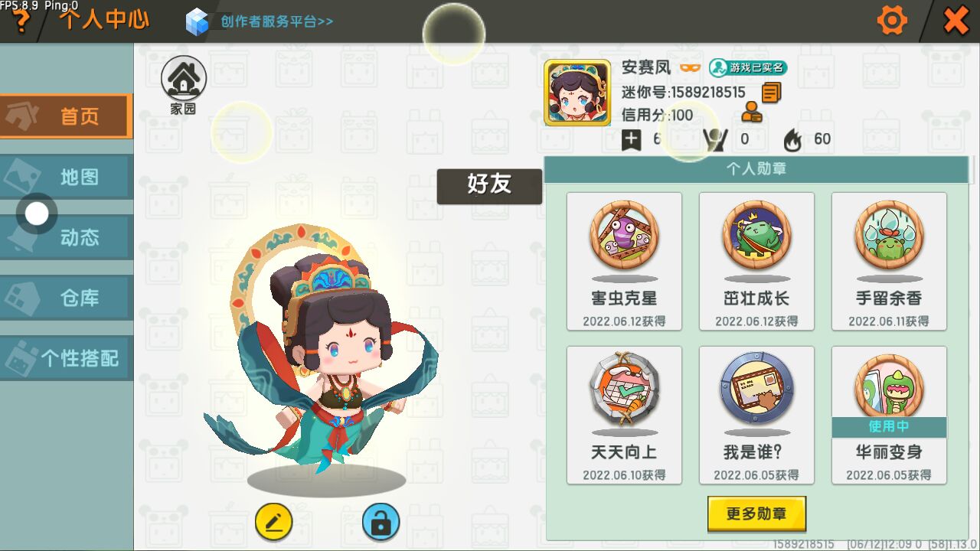Click the orange user card icon beside 信用分
980x551 pixels.
[x=752, y=113]
